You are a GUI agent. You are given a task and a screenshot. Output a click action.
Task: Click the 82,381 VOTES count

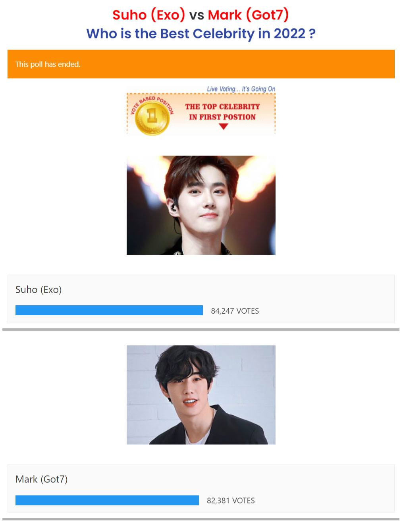tap(231, 501)
